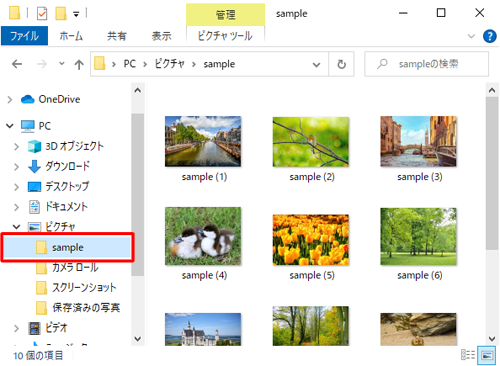
Task: Expand the 3D オブジェクト node
Action: pos(16,146)
